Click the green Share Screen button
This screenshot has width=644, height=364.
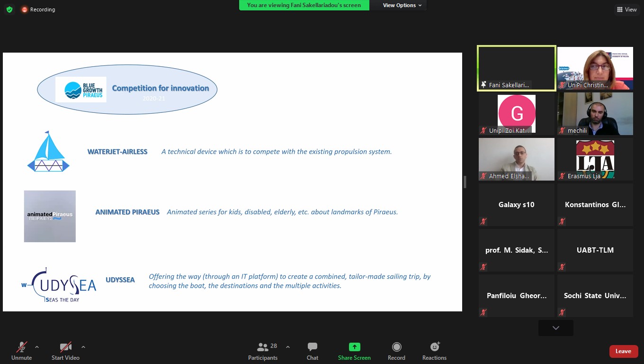354,351
